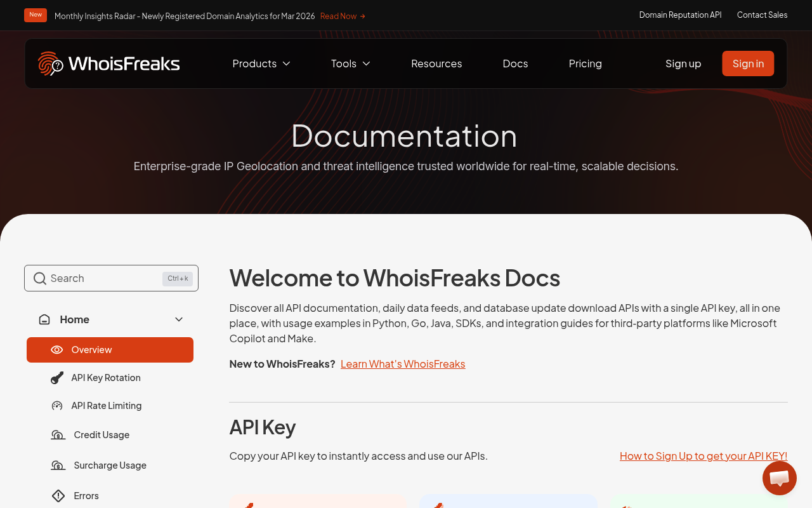Image resolution: width=812 pixels, height=508 pixels.
Task: Click the Sign up link
Action: 683,63
